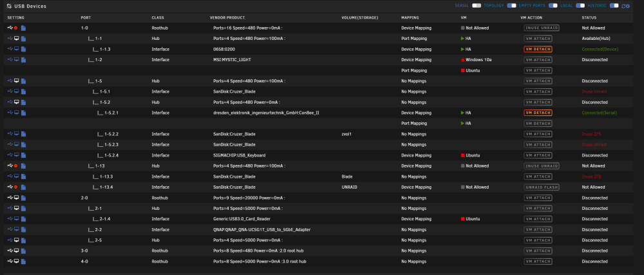
Task: Click the USB icon in the 1-0 row
Action: (10, 28)
